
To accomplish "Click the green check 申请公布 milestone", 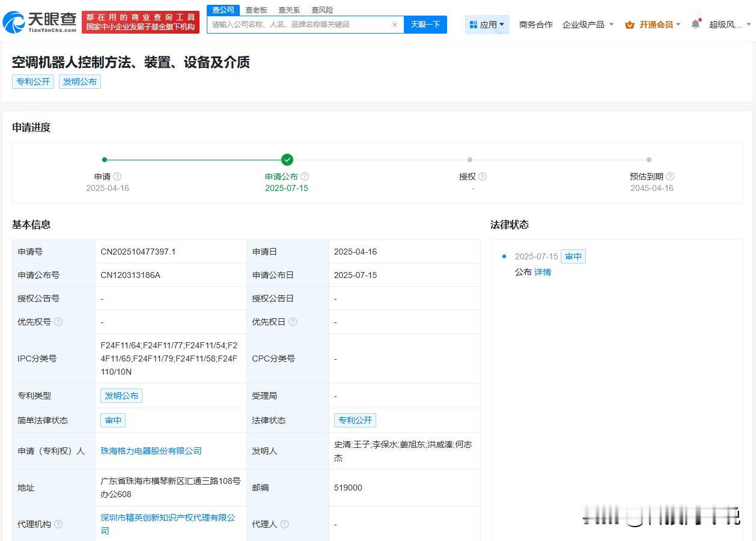I will (287, 160).
